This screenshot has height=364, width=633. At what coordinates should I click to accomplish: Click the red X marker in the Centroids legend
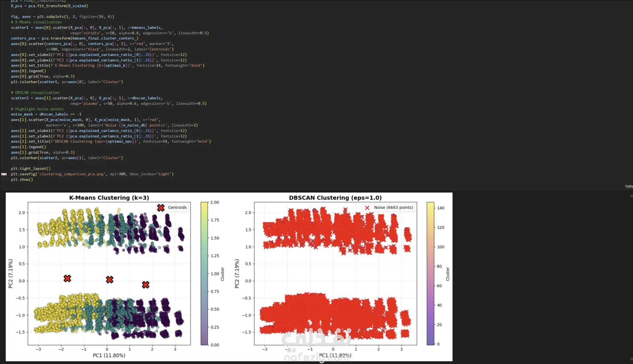161,208
